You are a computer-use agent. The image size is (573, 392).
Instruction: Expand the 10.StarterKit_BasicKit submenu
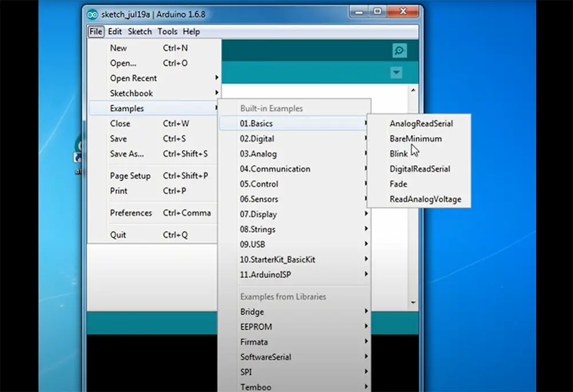tap(295, 260)
